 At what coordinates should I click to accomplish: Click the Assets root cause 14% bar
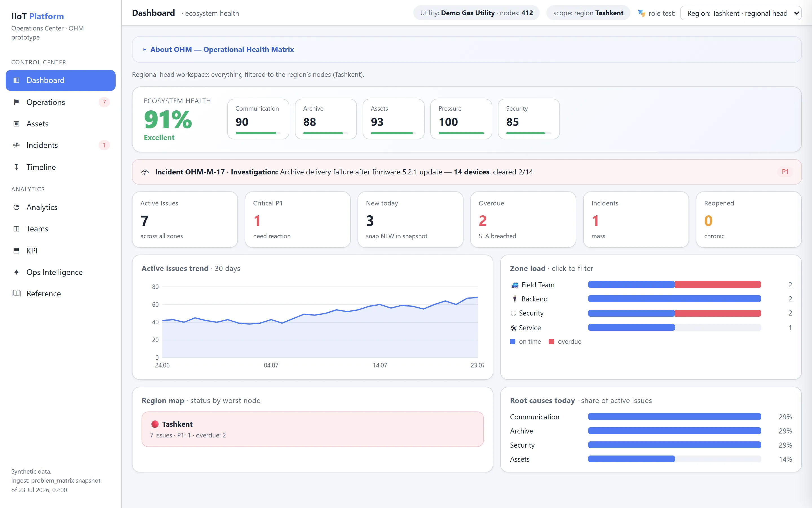(x=674, y=459)
